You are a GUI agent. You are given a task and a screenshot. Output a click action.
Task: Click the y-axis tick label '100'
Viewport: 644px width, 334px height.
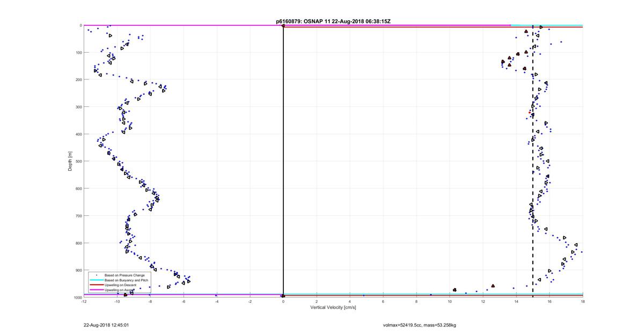78,53
